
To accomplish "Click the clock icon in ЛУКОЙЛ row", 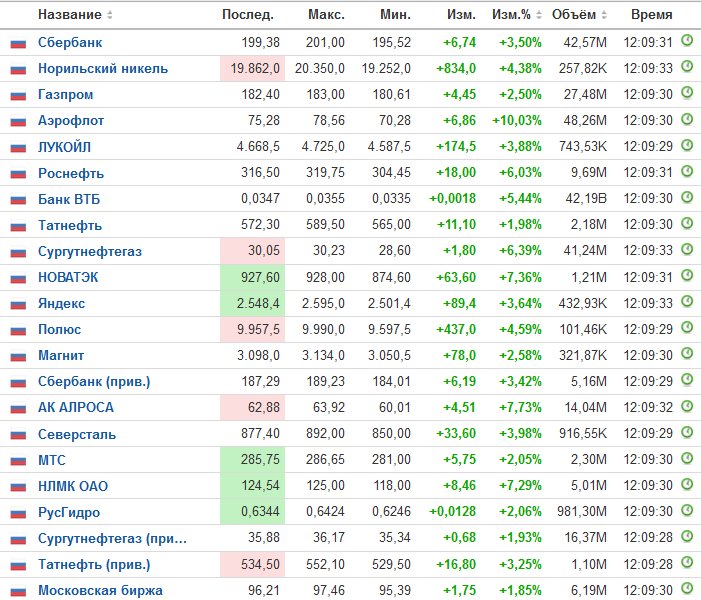I will [x=687, y=145].
